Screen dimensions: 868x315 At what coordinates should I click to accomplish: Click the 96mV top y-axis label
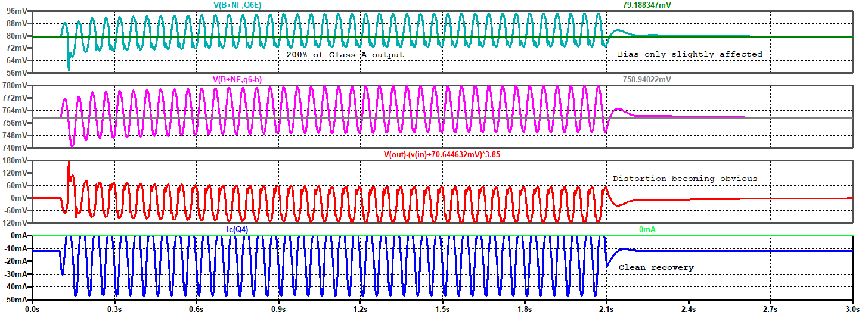16,11
